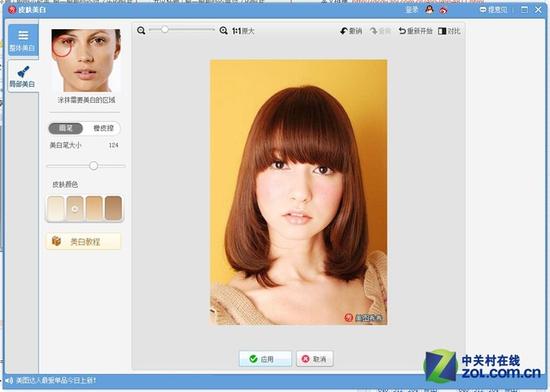Undo the last action (撤销)
This screenshot has width=550, height=392.
pyautogui.click(x=351, y=31)
